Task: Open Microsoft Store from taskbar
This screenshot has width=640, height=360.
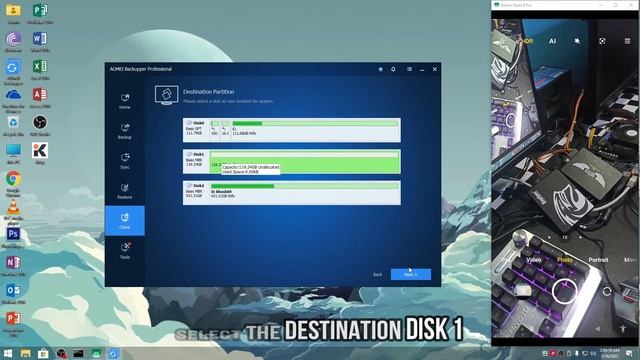Action: pos(43,353)
